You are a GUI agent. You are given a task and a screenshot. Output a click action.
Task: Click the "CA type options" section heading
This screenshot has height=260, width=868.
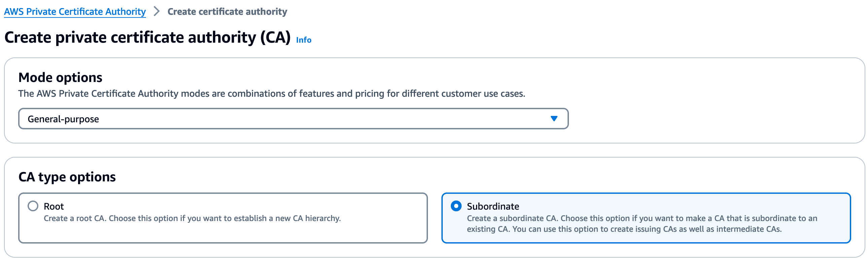tap(67, 177)
